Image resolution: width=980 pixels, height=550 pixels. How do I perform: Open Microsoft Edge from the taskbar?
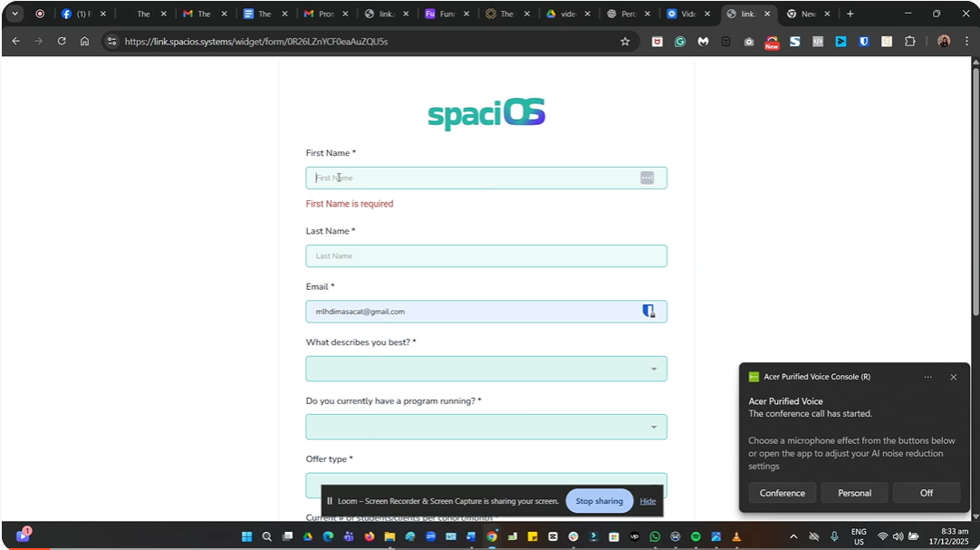coord(328,536)
